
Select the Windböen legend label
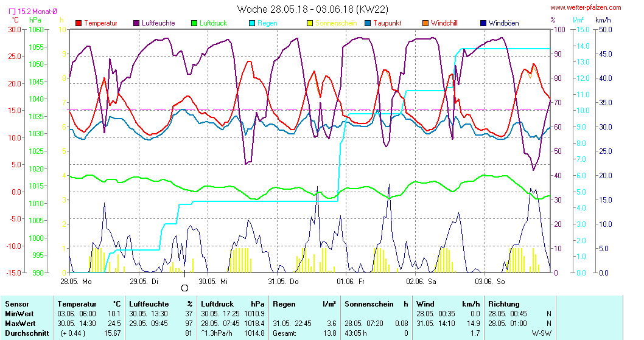[x=504, y=23]
